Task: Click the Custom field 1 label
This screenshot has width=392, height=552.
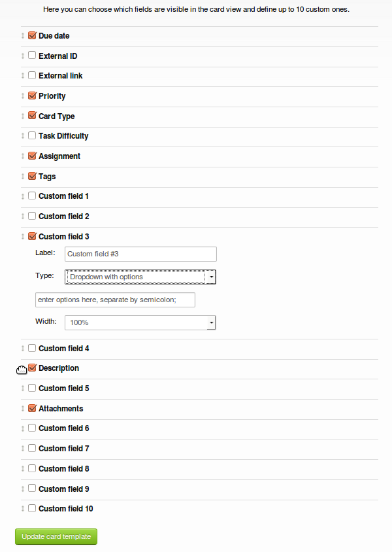Action: click(63, 196)
